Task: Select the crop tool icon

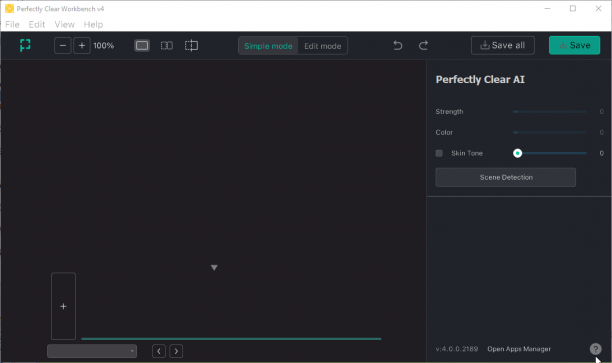Action: 191,46
